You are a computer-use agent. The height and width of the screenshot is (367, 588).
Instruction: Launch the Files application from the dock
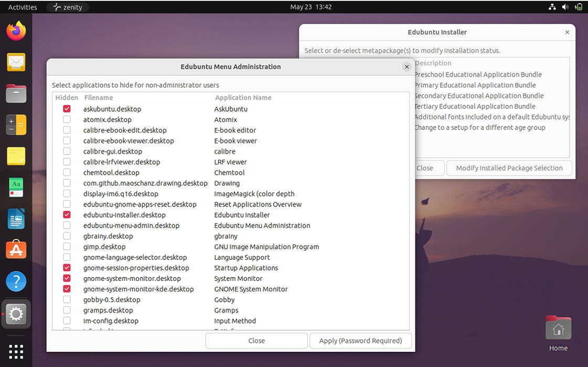pos(16,94)
